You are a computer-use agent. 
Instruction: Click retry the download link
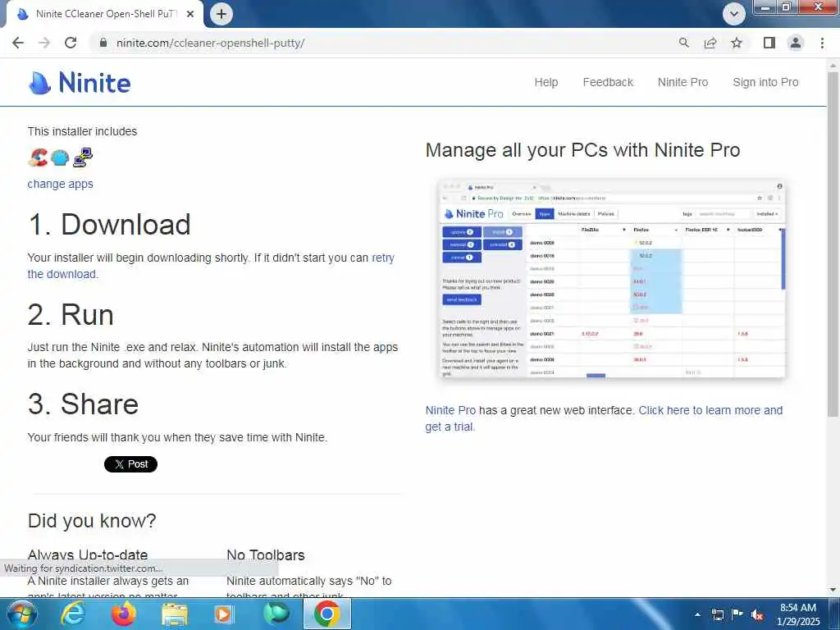pos(383,258)
